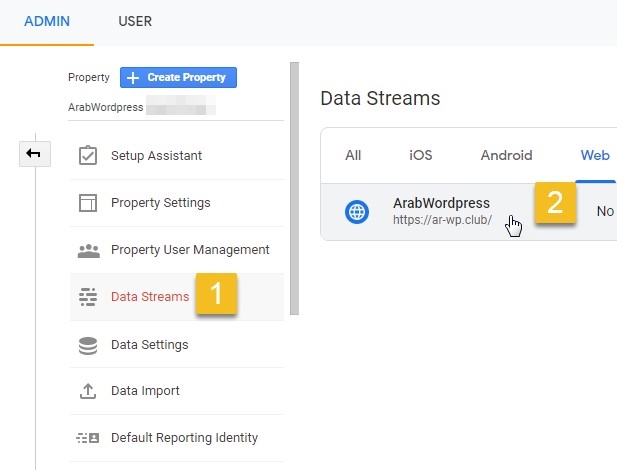This screenshot has height=470, width=617.
Task: Click the Data Streams icon in sidebar
Action: coord(88,297)
